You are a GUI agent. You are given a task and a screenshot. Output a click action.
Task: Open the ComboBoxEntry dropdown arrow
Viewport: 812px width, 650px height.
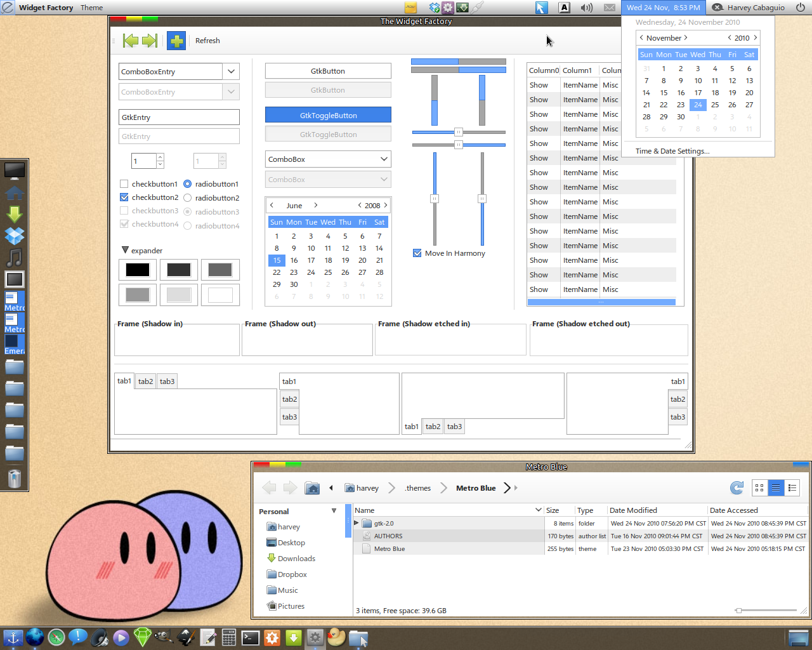[231, 72]
